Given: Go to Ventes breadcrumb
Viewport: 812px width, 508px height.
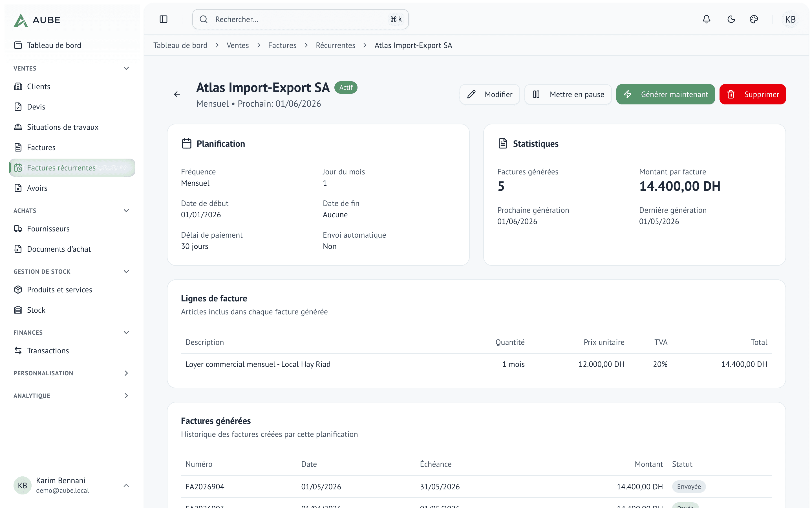Looking at the screenshot, I should (x=238, y=45).
